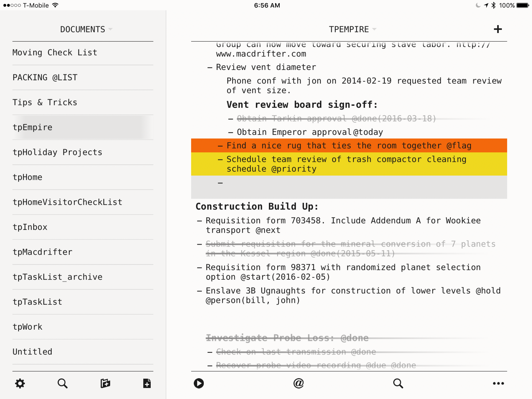Tap @person(bill, john) tag
Screen dimensions: 532x399
pos(253,300)
